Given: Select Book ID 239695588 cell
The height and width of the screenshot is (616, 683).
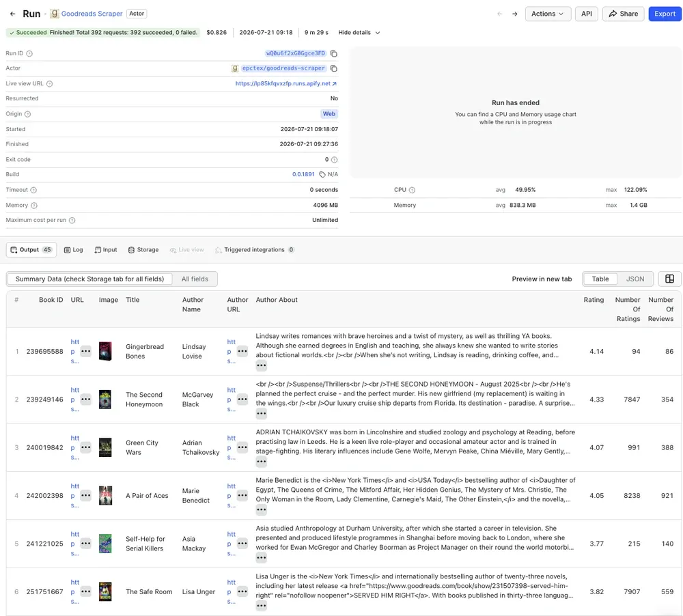Looking at the screenshot, I should pyautogui.click(x=44, y=352).
